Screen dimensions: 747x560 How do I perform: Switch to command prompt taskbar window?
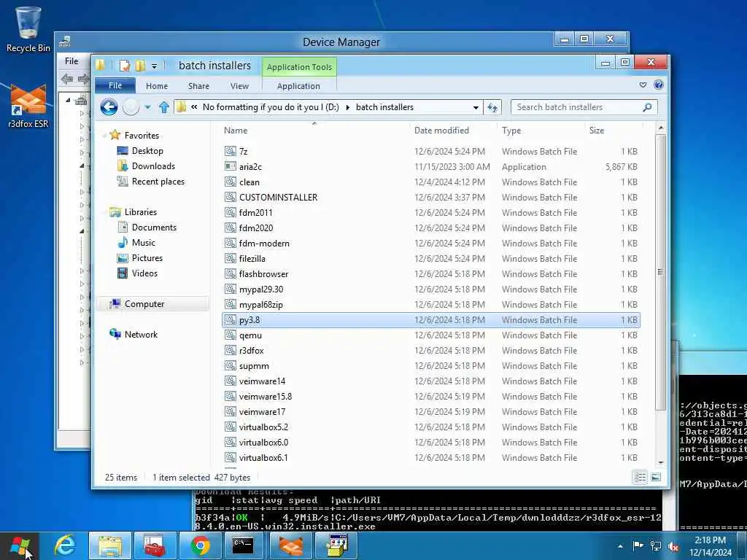(x=243, y=545)
